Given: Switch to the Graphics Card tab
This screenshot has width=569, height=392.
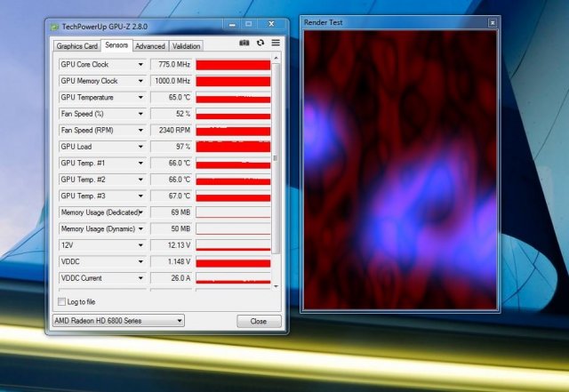Looking at the screenshot, I should click(77, 46).
